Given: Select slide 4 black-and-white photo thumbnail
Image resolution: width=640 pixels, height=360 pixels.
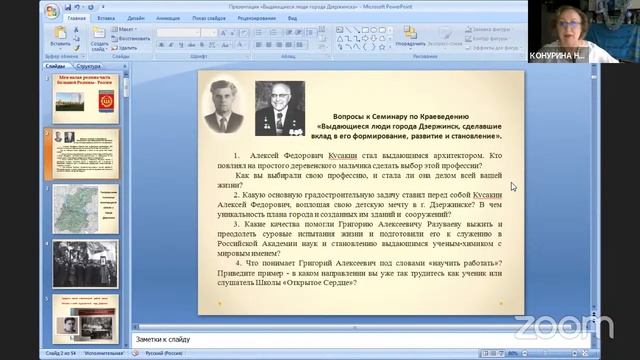Looking at the screenshot, I should 85,264.
